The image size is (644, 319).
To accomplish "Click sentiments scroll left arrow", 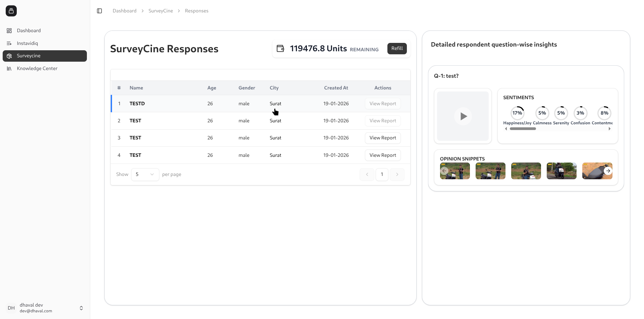I will [506, 129].
